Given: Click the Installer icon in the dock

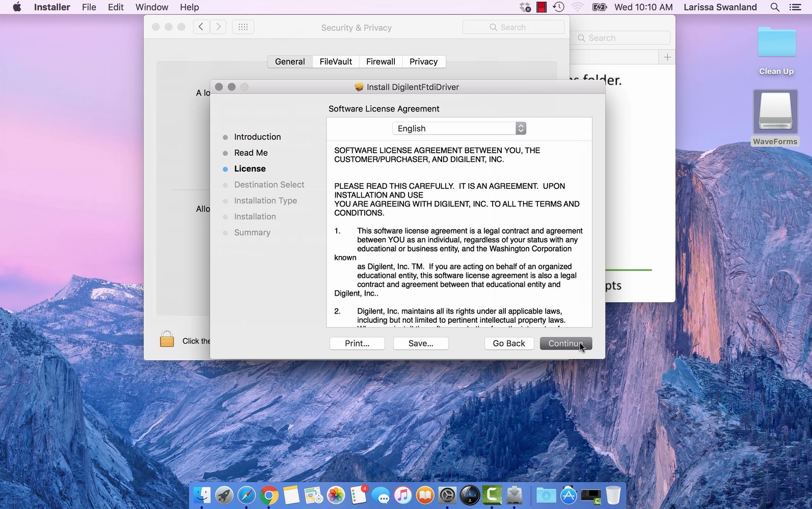Looking at the screenshot, I should pyautogui.click(x=515, y=495).
